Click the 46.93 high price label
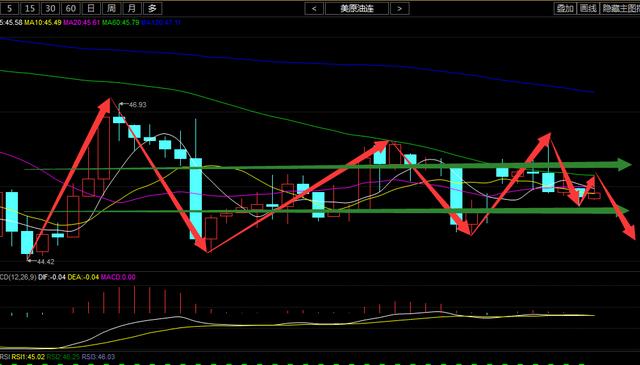 click(138, 105)
